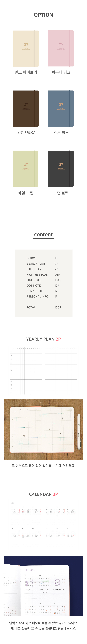Pick the 페일 그린 diary cover
Viewport: 87px width, 644px height.
(26, 169)
